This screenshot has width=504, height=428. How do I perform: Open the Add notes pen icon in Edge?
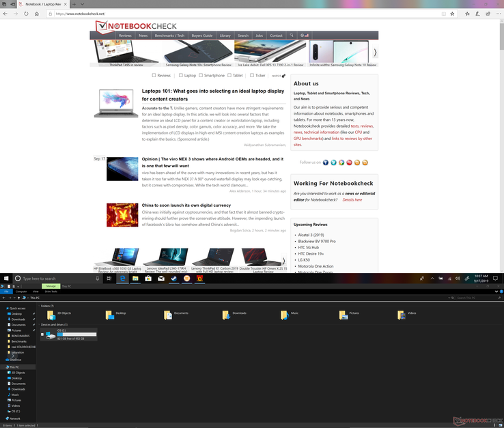click(x=477, y=14)
